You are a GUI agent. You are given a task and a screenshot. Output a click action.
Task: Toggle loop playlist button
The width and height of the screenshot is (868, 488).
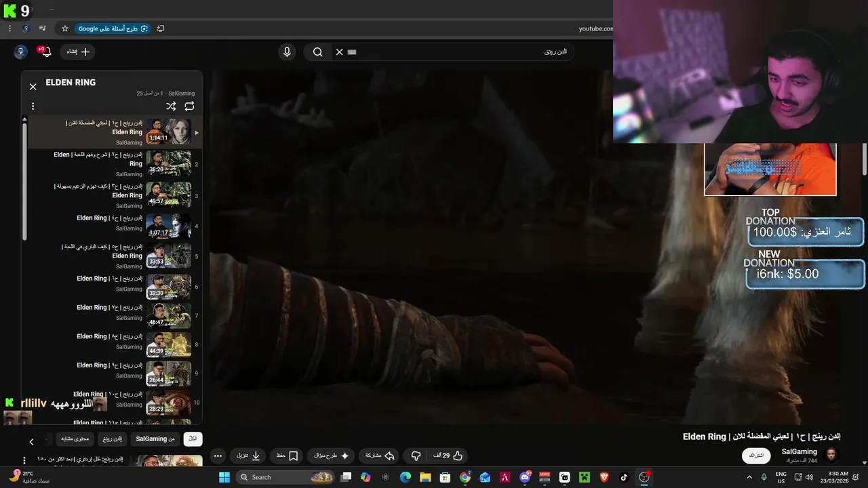pos(189,106)
